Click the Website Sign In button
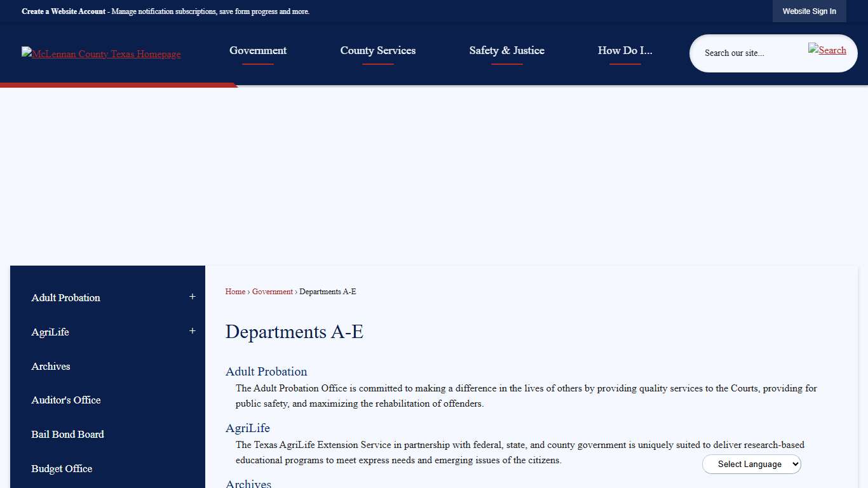Screen dimensions: 868x488 tap(809, 11)
